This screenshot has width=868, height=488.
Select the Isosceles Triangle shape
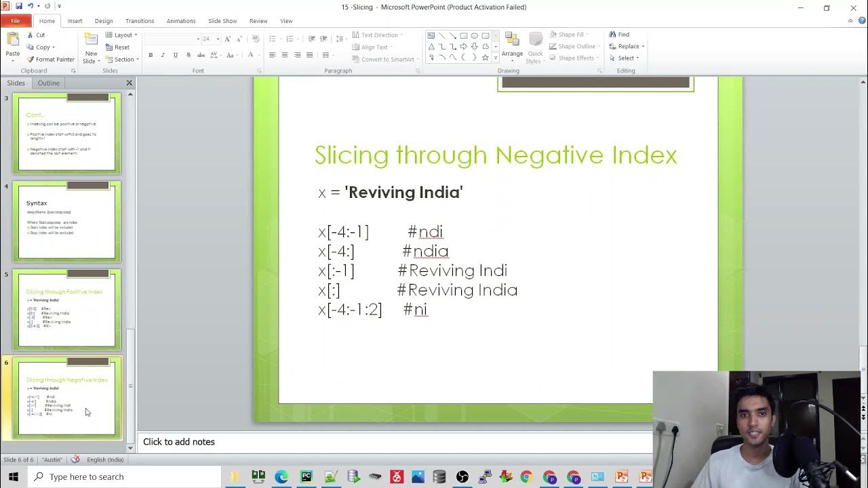431,47
